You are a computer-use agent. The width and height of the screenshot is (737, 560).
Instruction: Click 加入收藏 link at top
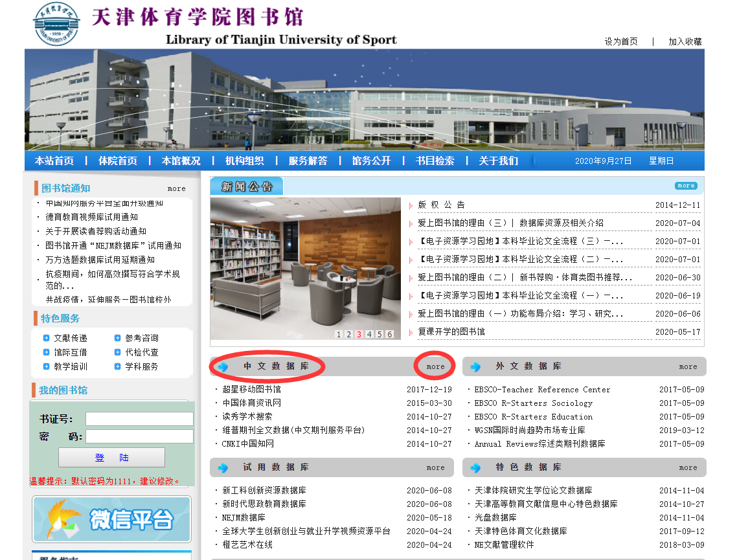(x=685, y=41)
